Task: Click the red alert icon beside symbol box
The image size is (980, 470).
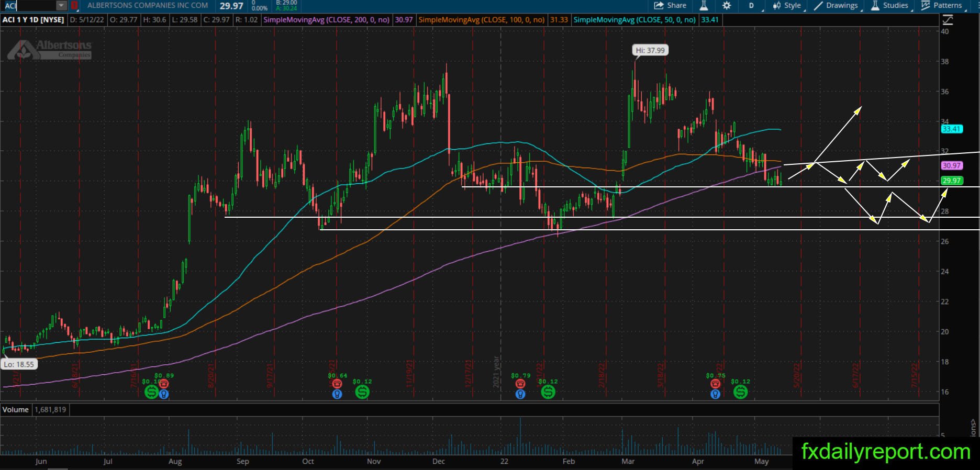Action: (75, 6)
